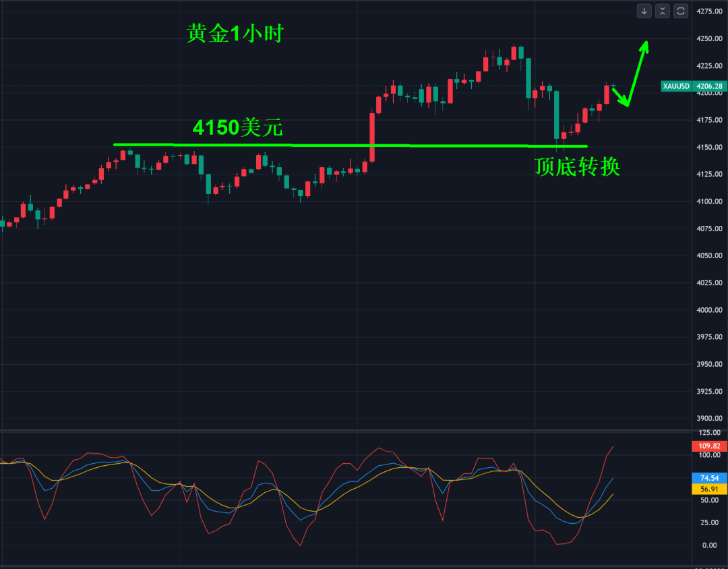Select the green 4150 horizontal support line
Screen dimensions: 728x569
click(351, 146)
